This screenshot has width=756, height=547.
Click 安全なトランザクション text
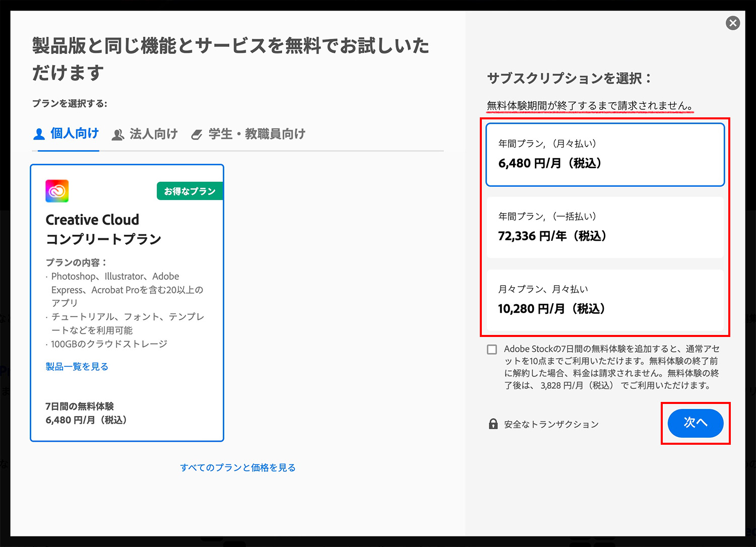551,424
